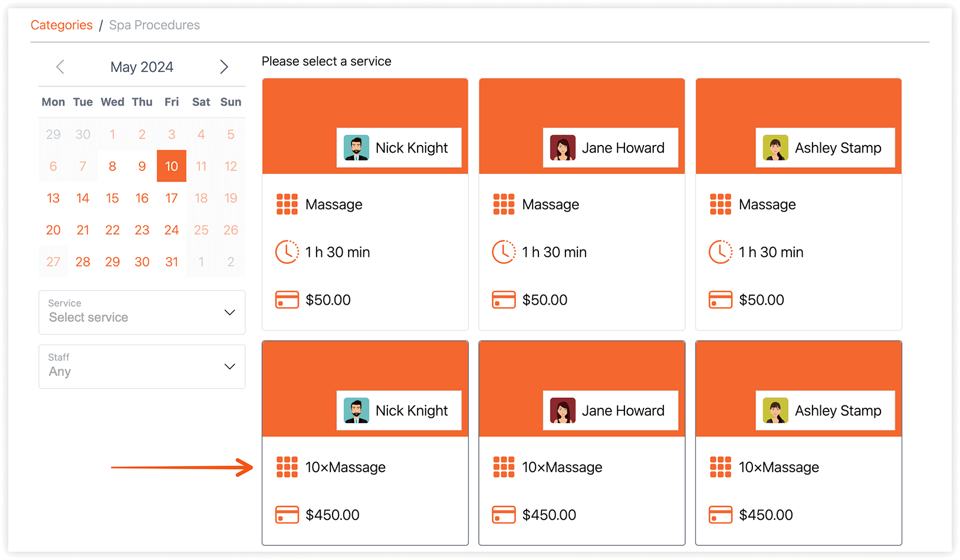Click Ashley Stamp avatar on Massage card
Screen dimensions: 960x560
775,148
